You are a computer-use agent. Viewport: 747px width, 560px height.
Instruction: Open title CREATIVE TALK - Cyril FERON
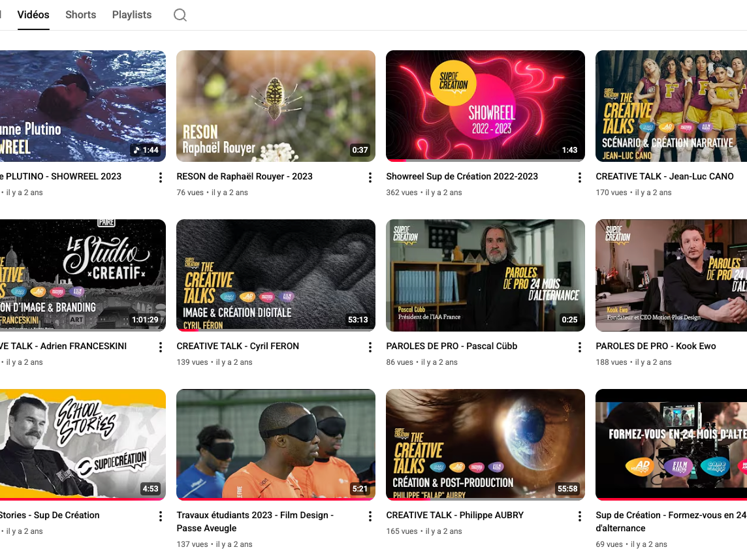click(238, 346)
